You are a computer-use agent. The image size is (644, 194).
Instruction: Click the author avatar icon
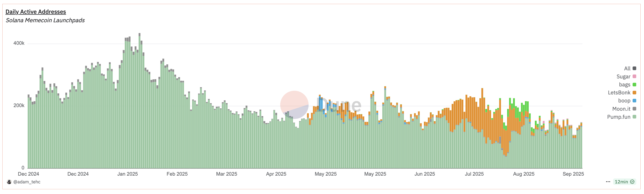pos(9,182)
